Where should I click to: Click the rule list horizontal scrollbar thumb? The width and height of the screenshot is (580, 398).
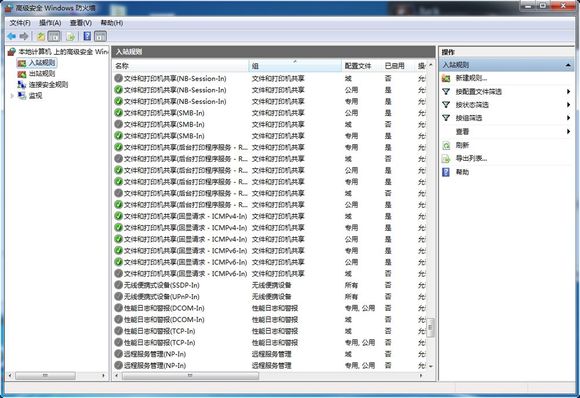[x=190, y=376]
